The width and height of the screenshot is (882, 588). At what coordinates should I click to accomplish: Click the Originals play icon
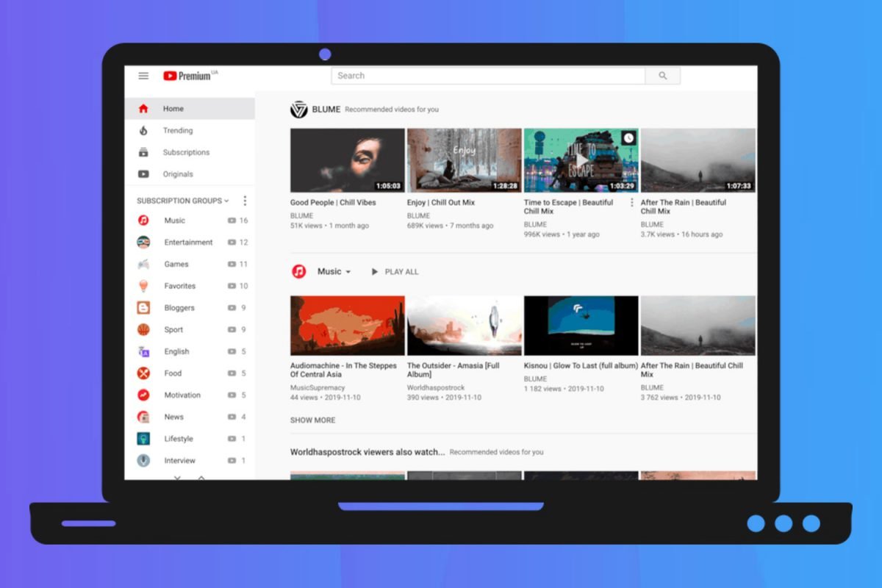(x=143, y=174)
